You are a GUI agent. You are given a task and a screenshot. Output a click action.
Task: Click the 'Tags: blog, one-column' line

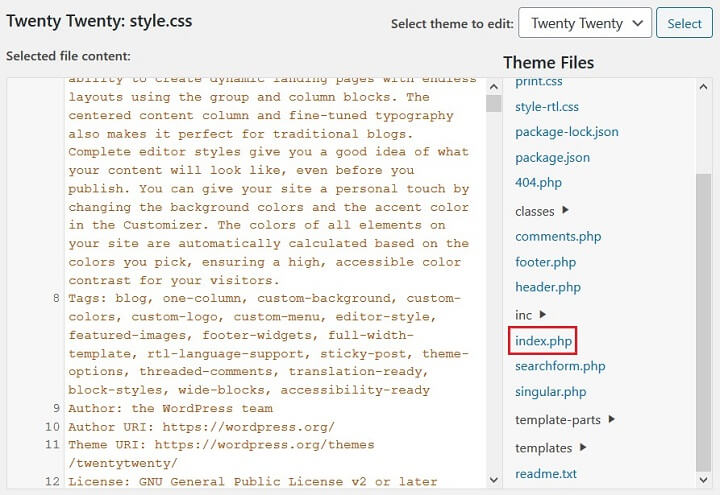(x=269, y=344)
